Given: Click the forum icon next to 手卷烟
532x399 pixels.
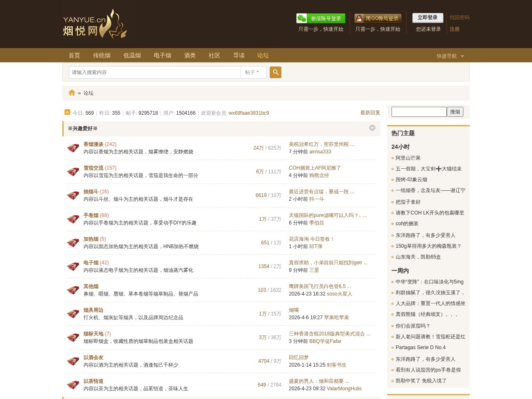Looking at the screenshot, I should [x=73, y=219].
